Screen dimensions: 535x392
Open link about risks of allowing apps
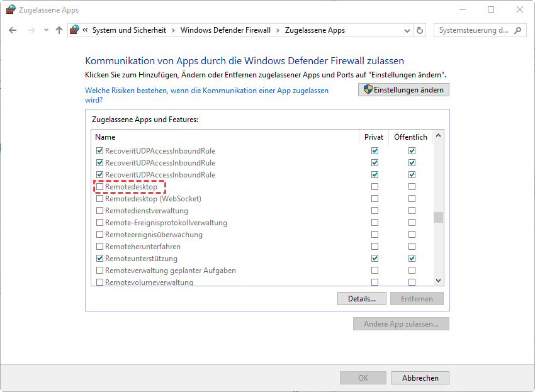point(207,95)
